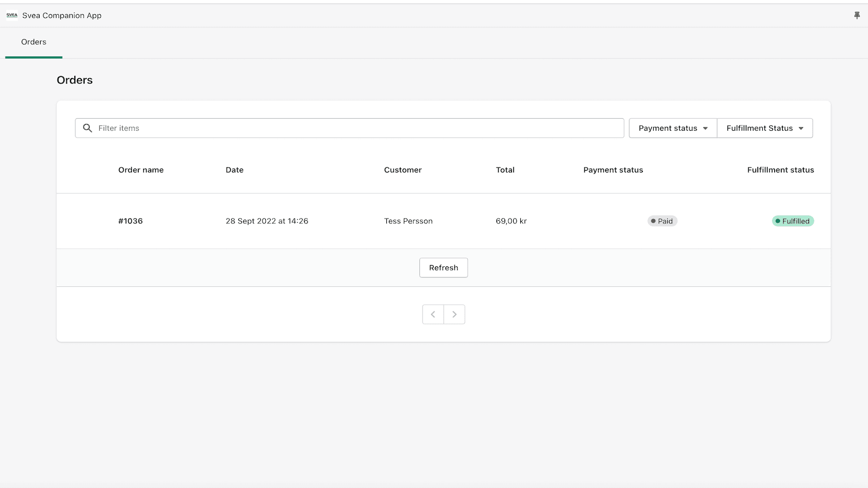Toggle the Fulfillment Status filter control

(764, 128)
